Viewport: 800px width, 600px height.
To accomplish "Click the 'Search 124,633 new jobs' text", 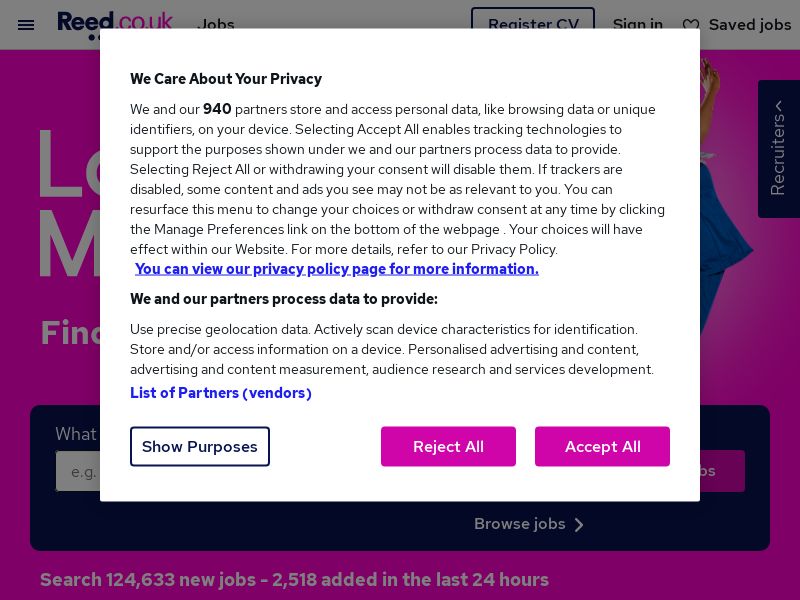I will [294, 580].
